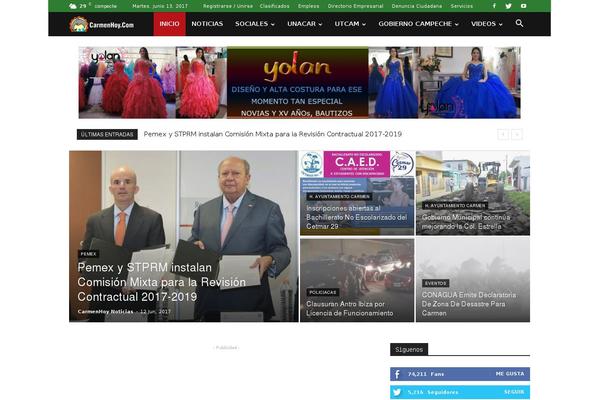Screen dimensions: 600x400
Task: Show next entry in Últimas Entradas ticker
Action: (517, 134)
